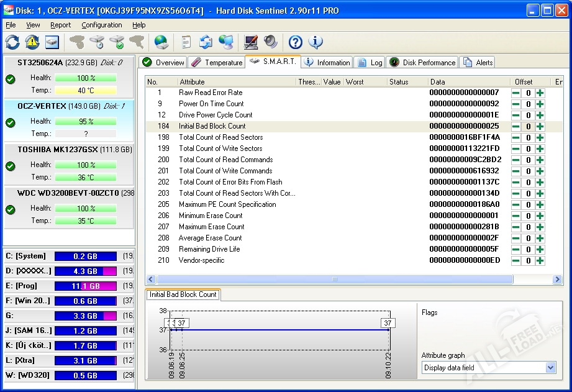Viewport: 572px width, 392px height.
Task: Click the yellow warning alert toolbar icon
Action: point(32,42)
